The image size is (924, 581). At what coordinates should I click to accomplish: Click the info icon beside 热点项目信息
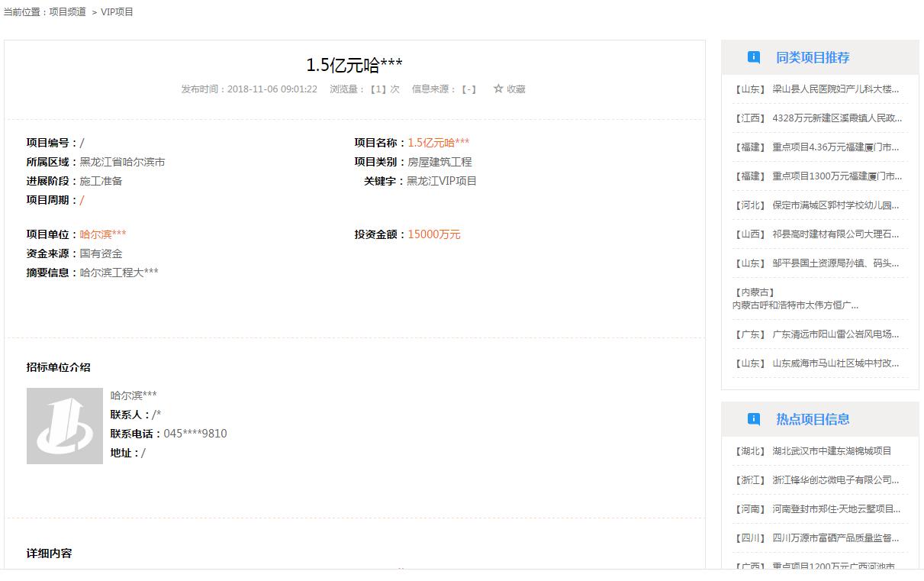click(754, 419)
